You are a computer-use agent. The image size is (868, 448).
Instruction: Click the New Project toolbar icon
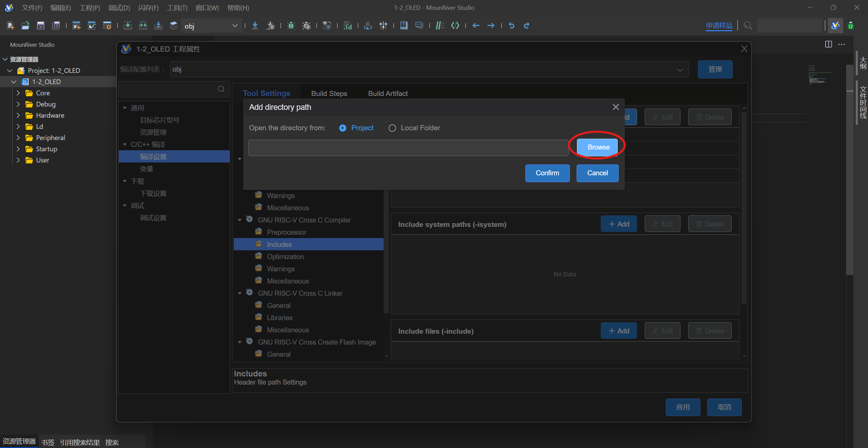click(x=77, y=25)
